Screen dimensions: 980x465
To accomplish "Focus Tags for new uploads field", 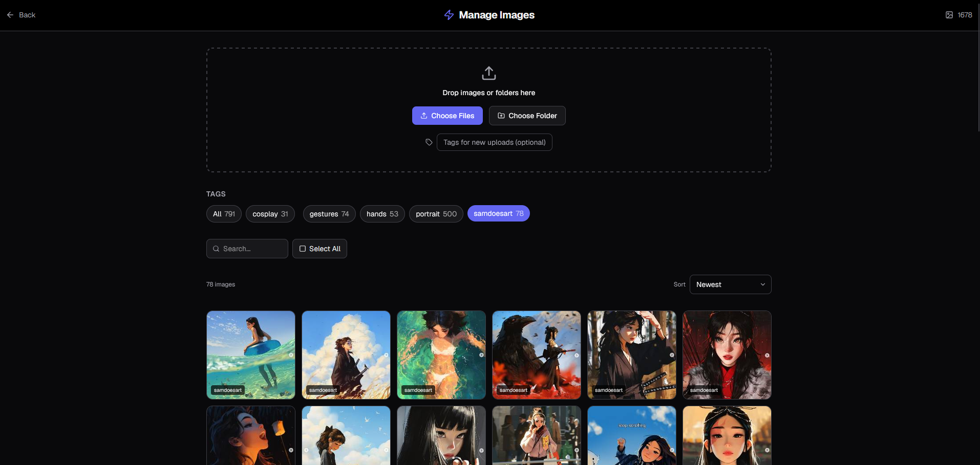I will [x=495, y=142].
